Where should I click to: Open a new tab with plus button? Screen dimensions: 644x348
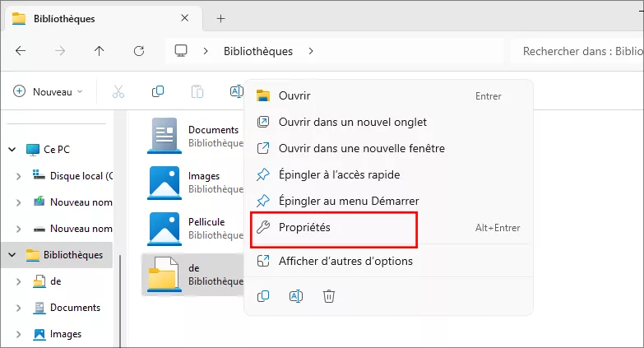[x=221, y=18]
